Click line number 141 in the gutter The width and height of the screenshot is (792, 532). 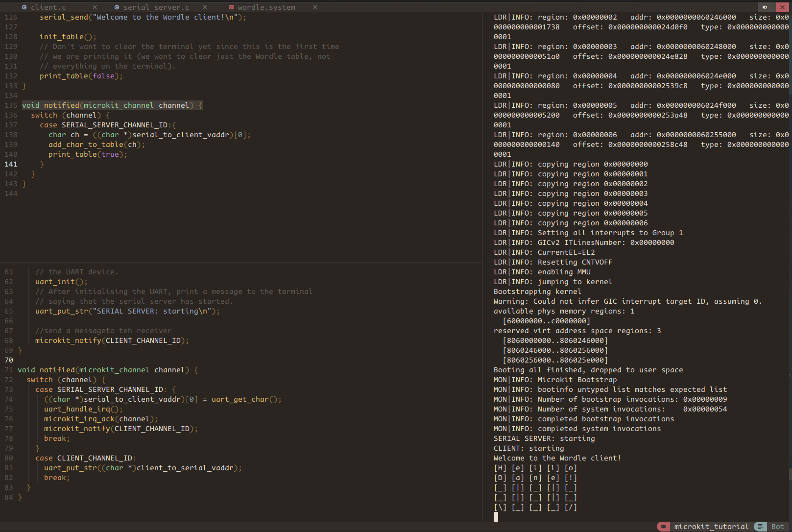11,164
